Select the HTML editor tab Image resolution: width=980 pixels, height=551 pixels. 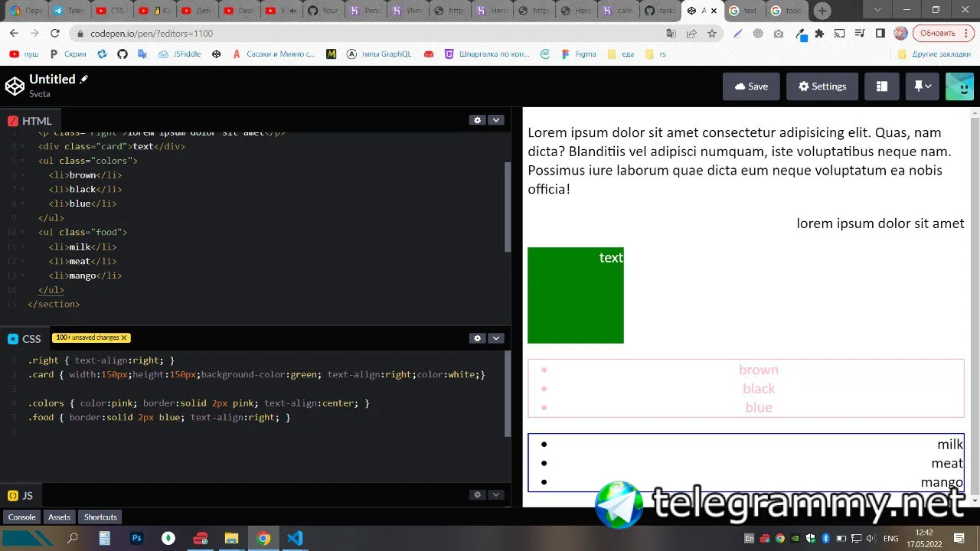(x=30, y=121)
